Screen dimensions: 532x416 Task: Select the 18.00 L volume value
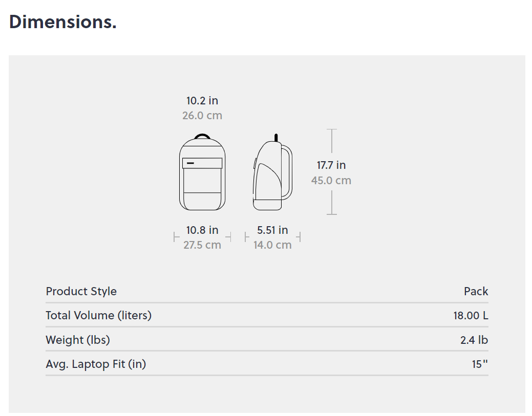[471, 316]
